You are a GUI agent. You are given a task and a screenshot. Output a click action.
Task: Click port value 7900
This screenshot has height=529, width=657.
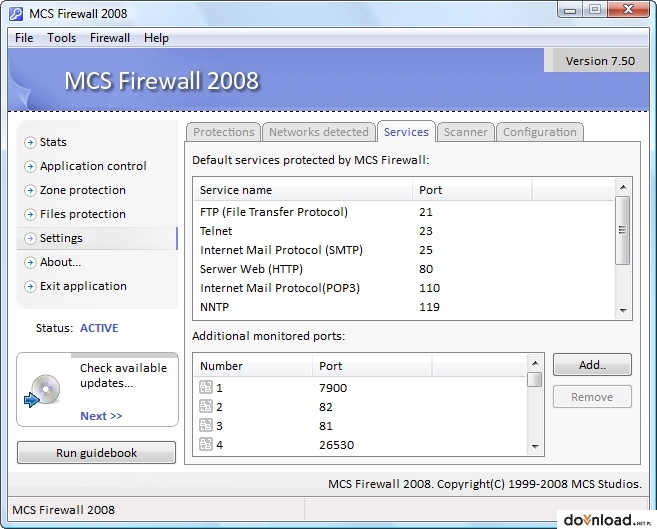[x=333, y=388]
